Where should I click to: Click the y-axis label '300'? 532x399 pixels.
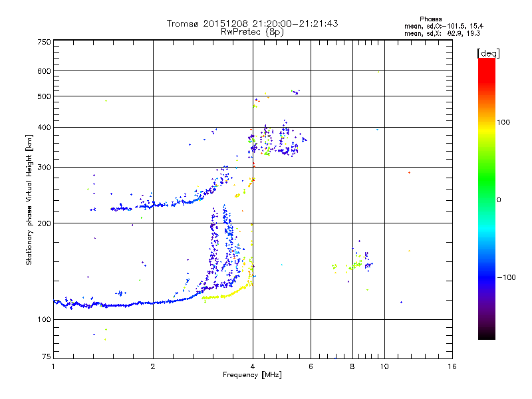pyautogui.click(x=44, y=168)
